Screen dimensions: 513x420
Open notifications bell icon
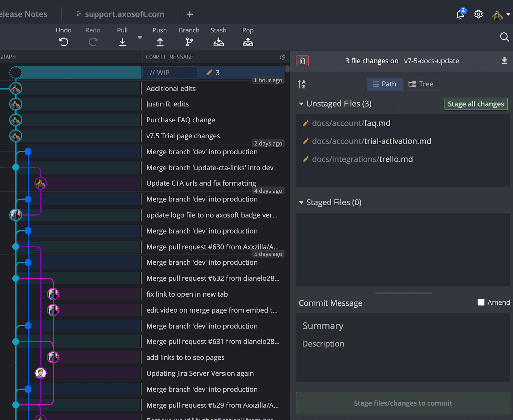point(460,14)
